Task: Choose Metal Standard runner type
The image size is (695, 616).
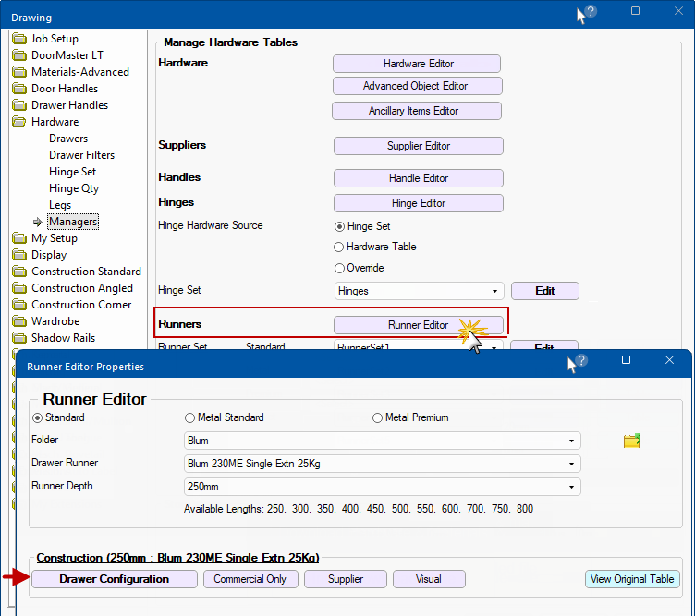Action: tap(189, 418)
